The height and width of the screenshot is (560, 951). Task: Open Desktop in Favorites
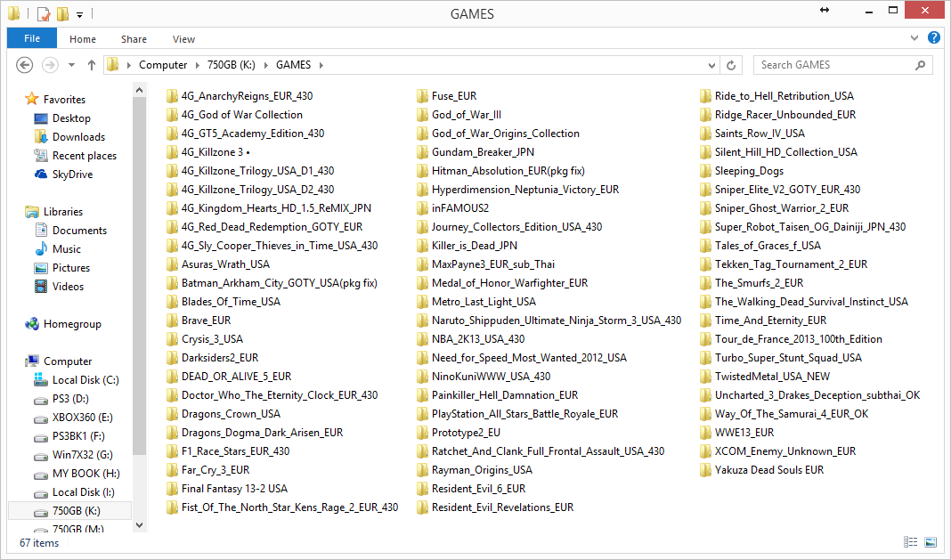point(71,118)
